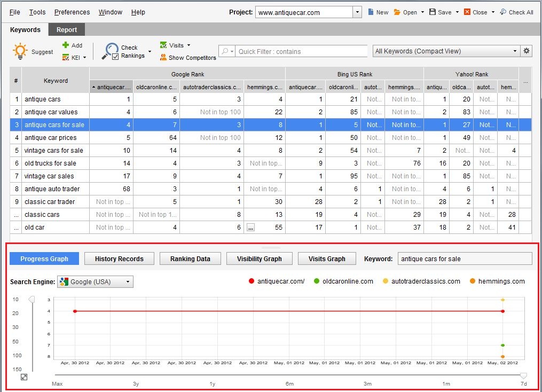542x392 pixels.
Task: Click the Keyword field showing antique cars for sale
Action: tap(465, 258)
